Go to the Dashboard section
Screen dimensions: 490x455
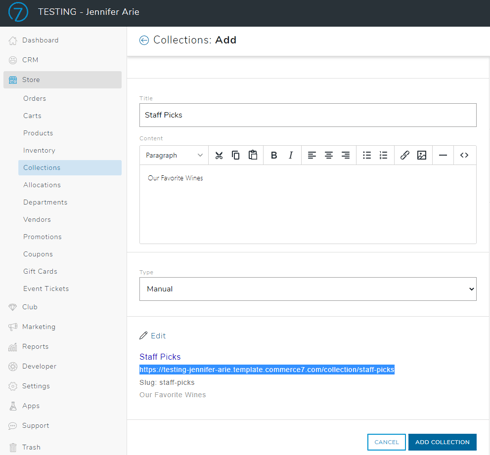point(40,40)
